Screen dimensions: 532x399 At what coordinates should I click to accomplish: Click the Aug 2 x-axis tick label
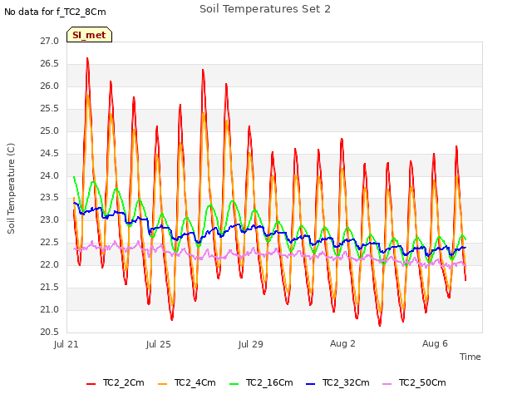[342, 343]
